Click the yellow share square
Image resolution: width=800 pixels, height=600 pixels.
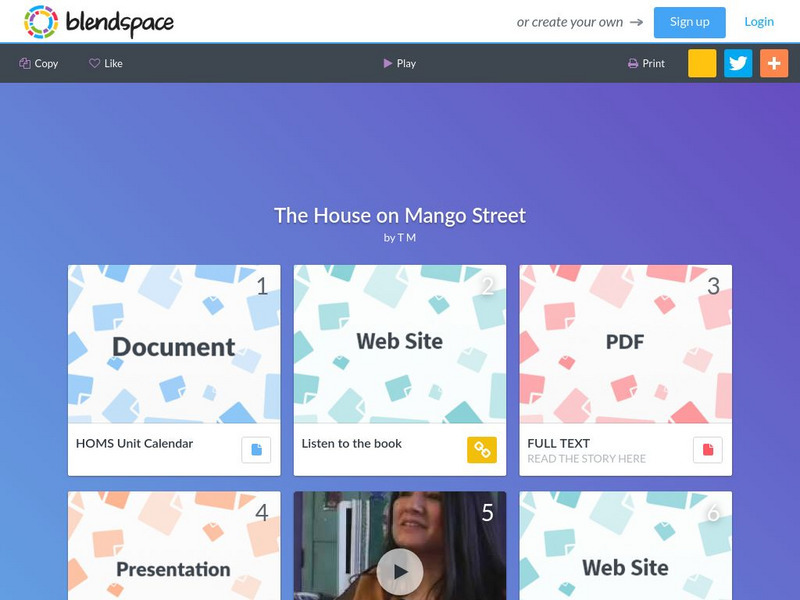tap(702, 63)
